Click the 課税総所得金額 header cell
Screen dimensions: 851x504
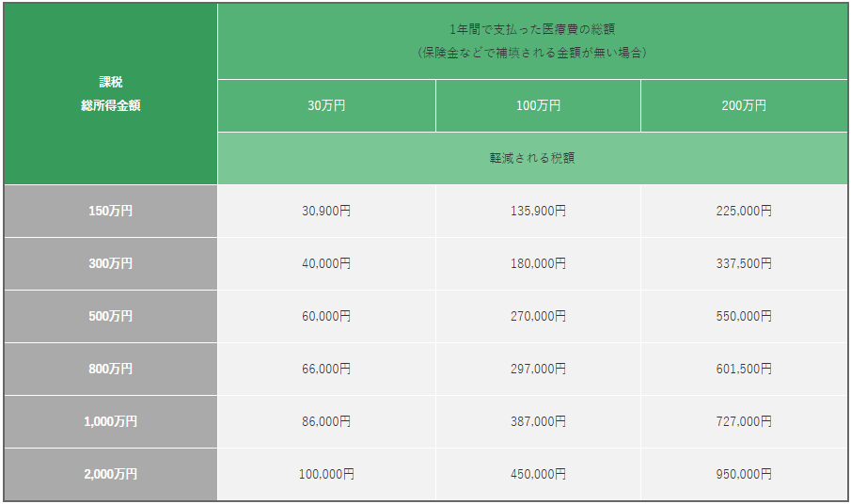click(x=111, y=94)
